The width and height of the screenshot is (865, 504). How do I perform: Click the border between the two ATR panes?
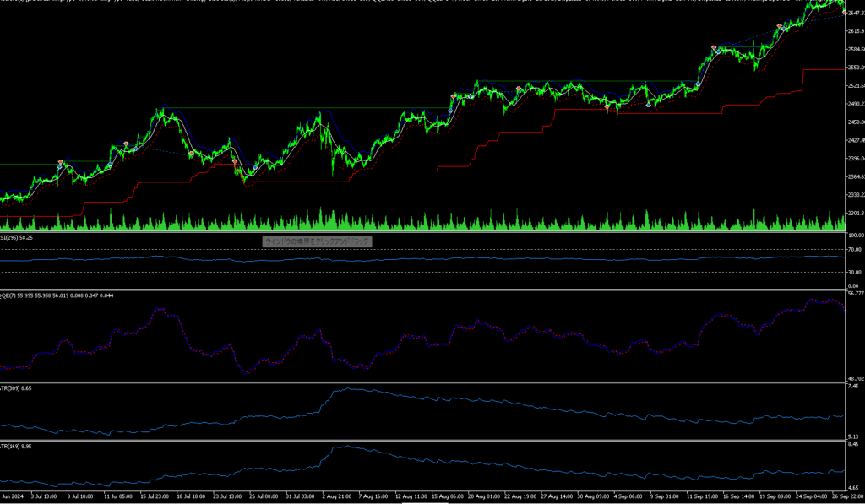coord(422,440)
